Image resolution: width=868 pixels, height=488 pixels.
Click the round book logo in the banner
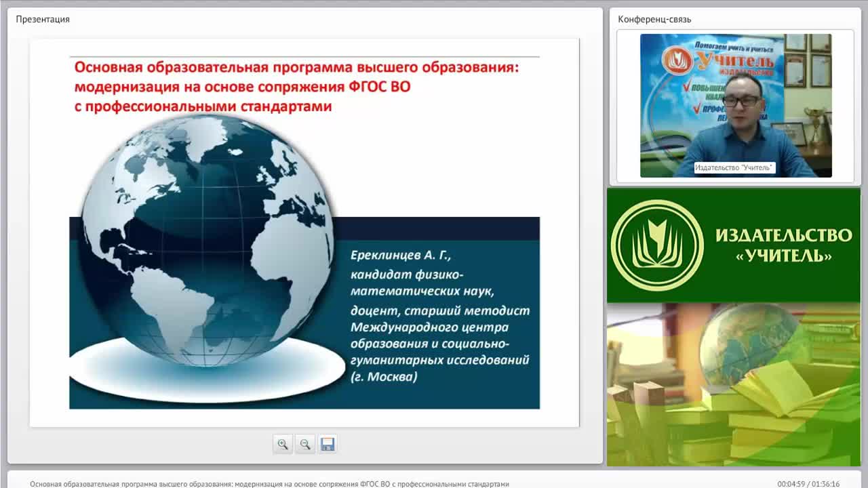pyautogui.click(x=656, y=245)
